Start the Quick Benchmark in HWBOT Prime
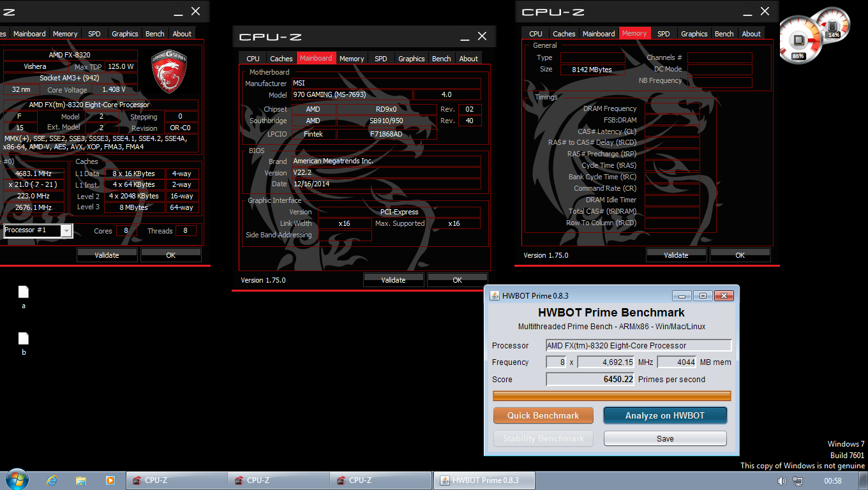 543,415
